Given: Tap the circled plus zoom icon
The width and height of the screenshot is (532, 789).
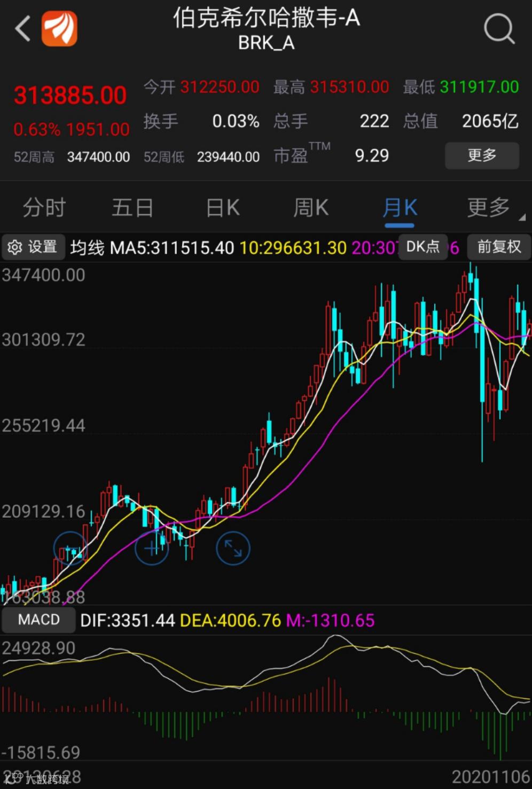Looking at the screenshot, I should click(152, 548).
